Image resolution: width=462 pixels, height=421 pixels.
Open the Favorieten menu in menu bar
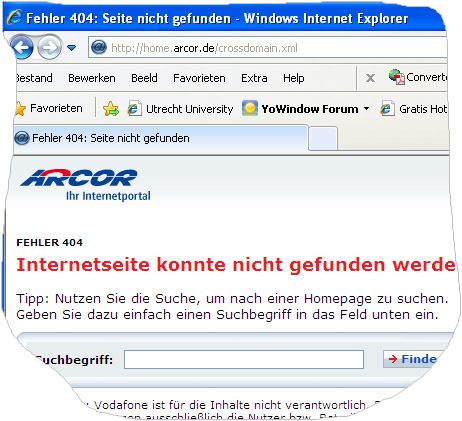199,78
